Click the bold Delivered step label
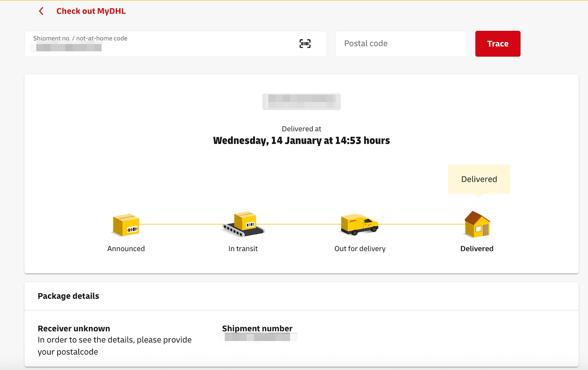The height and width of the screenshot is (370, 588). click(477, 249)
